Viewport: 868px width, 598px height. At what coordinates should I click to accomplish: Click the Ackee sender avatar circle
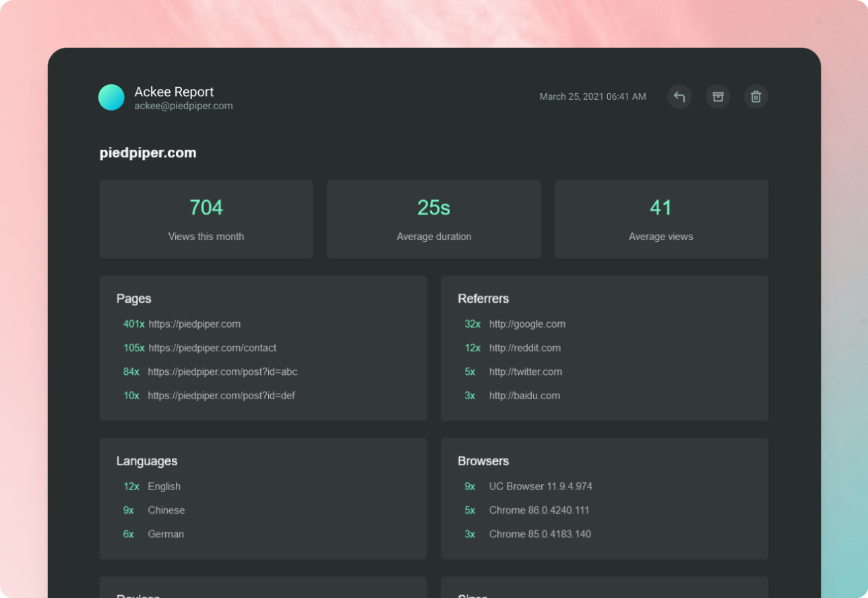pyautogui.click(x=111, y=98)
